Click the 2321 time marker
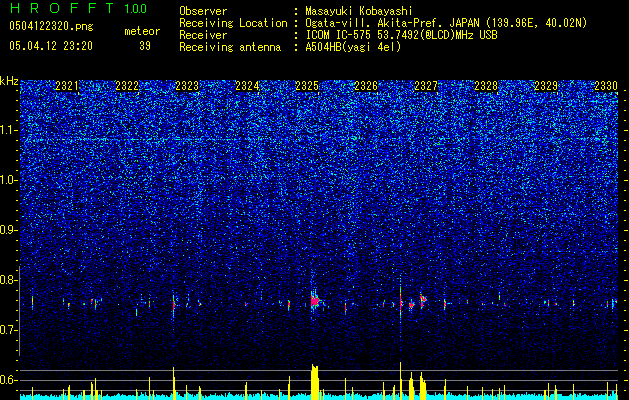The width and height of the screenshot is (629, 400). (x=67, y=86)
